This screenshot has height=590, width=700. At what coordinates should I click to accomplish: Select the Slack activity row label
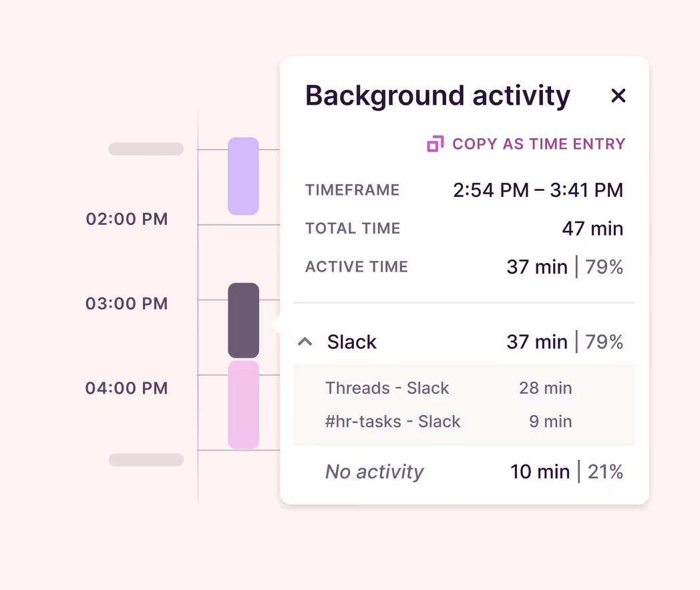coord(352,342)
